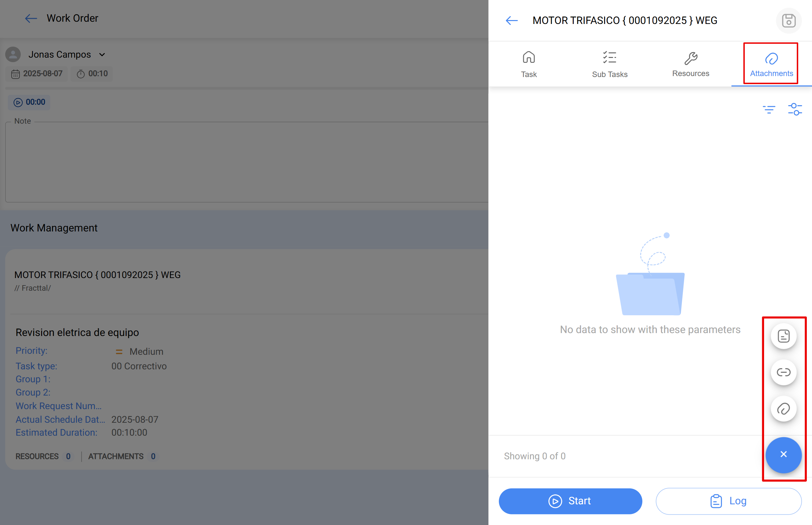This screenshot has height=525, width=812.
Task: Click the estimated duration timer icon
Action: [x=81, y=74]
